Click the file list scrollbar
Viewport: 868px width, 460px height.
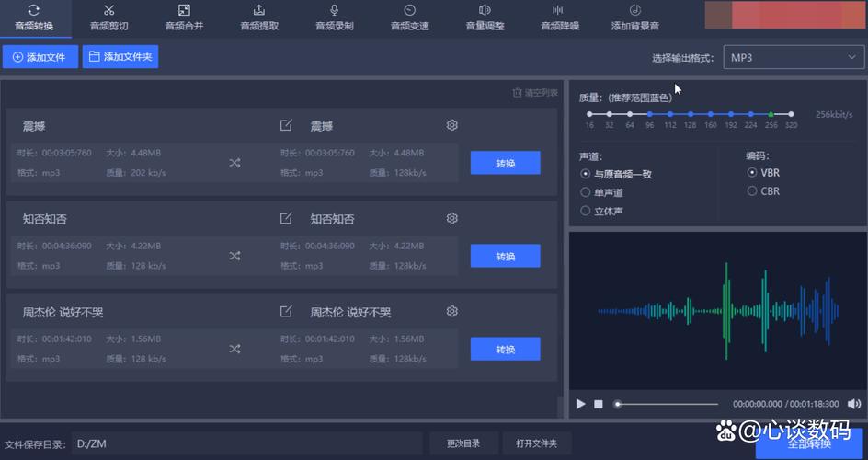tap(560, 407)
